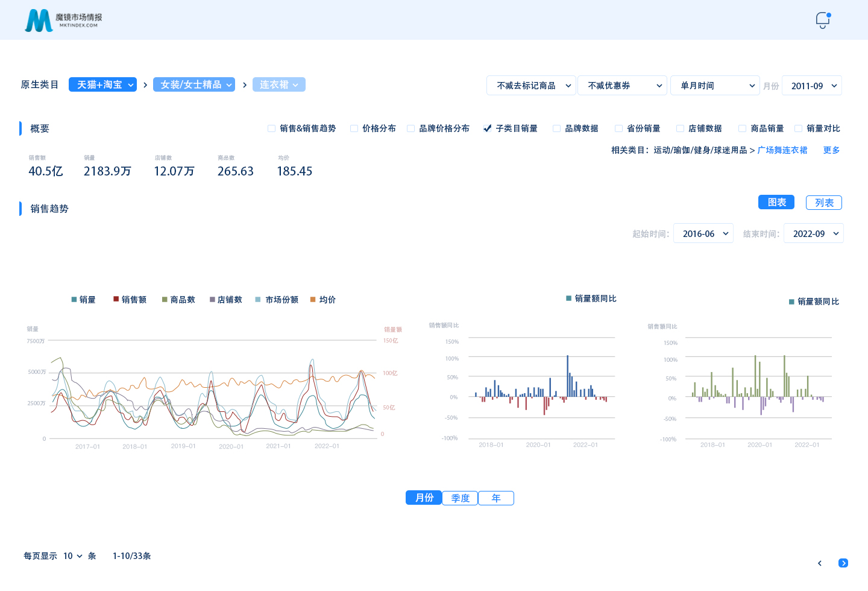Click the 列表 view button
The width and height of the screenshot is (868, 591).
coord(823,203)
